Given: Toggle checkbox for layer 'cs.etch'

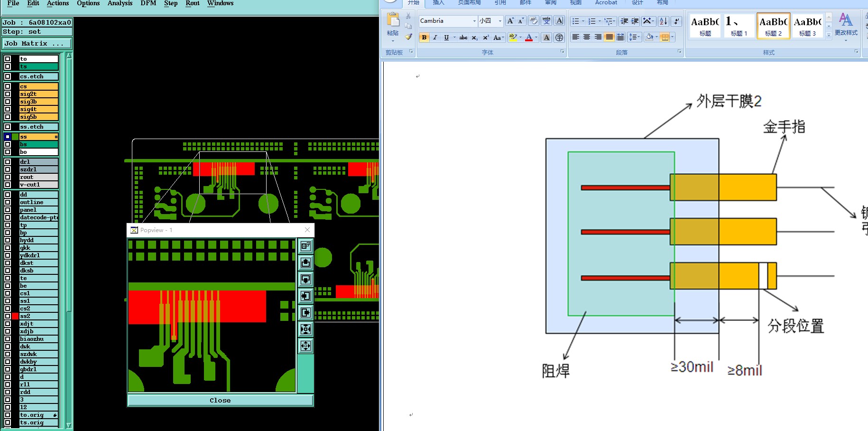Looking at the screenshot, I should [x=8, y=76].
